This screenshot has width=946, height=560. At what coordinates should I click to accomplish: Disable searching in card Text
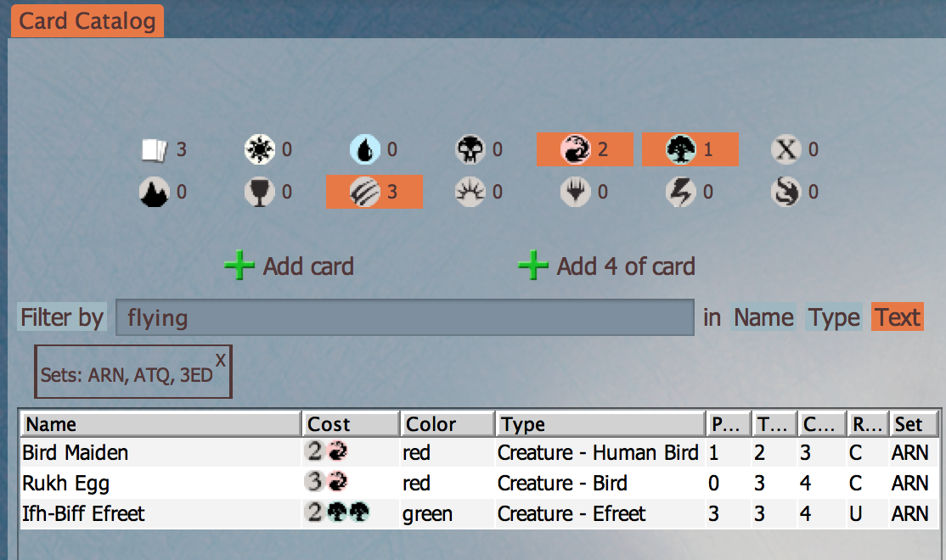coord(898,317)
